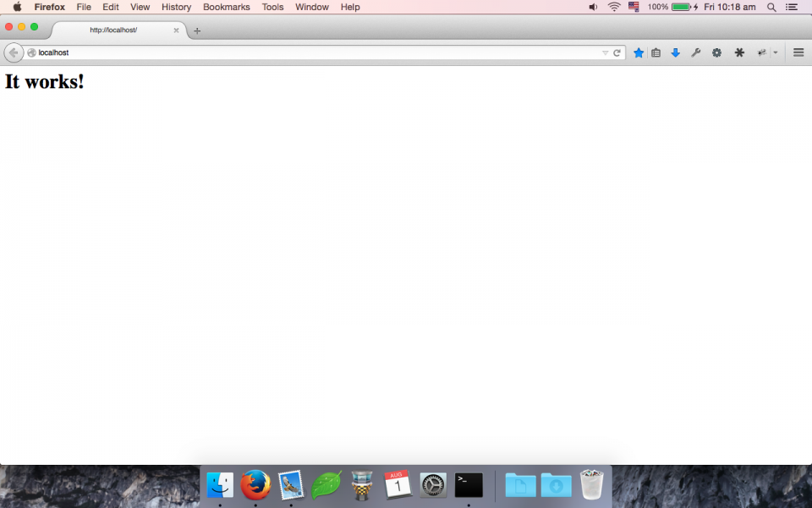Minimize the window with yellow button
This screenshot has height=508, width=812.
21,27
